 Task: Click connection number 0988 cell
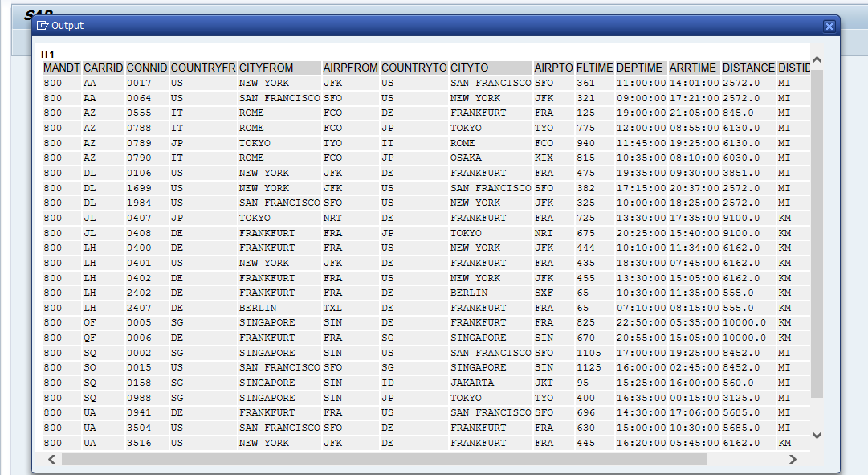147,398
